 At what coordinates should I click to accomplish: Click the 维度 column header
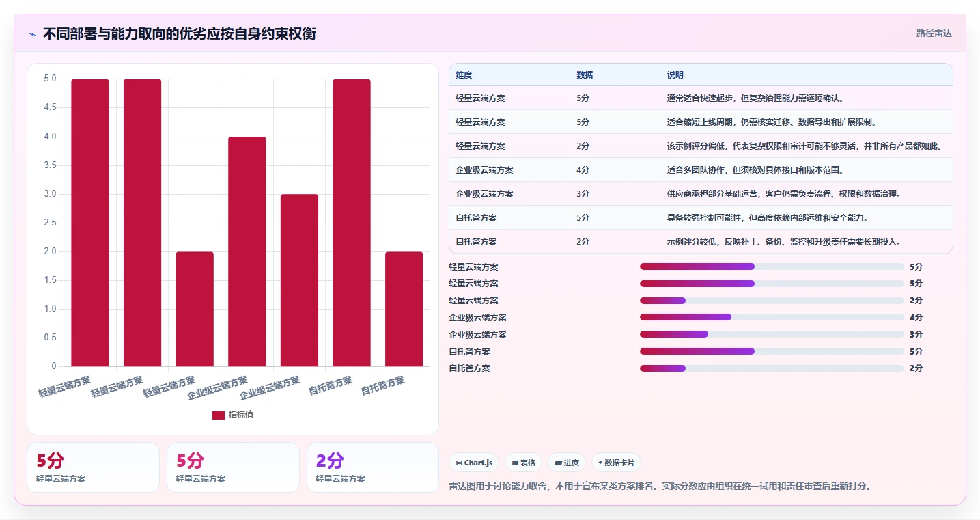(464, 75)
